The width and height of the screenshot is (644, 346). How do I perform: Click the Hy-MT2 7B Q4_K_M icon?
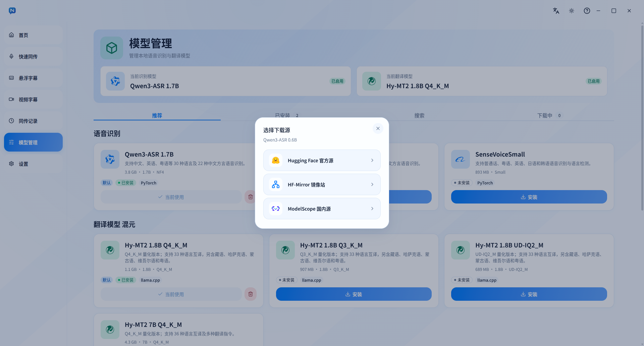(x=110, y=330)
